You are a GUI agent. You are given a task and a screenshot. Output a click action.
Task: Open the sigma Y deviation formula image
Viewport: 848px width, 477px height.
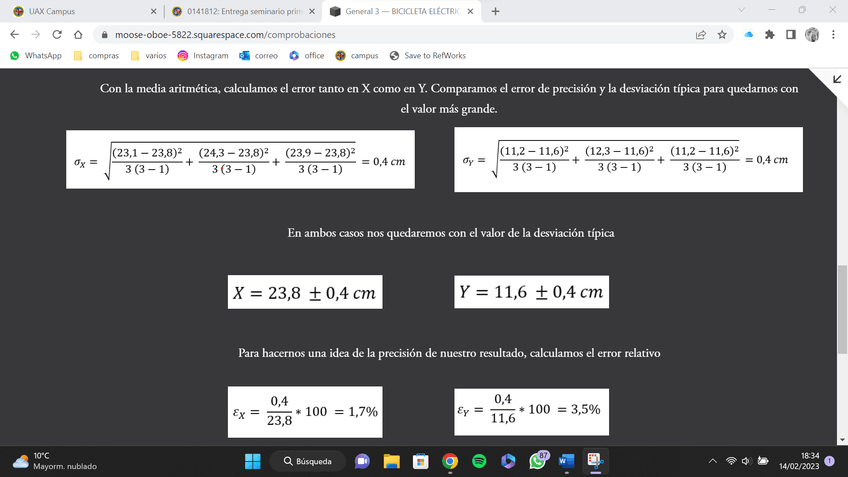(628, 160)
